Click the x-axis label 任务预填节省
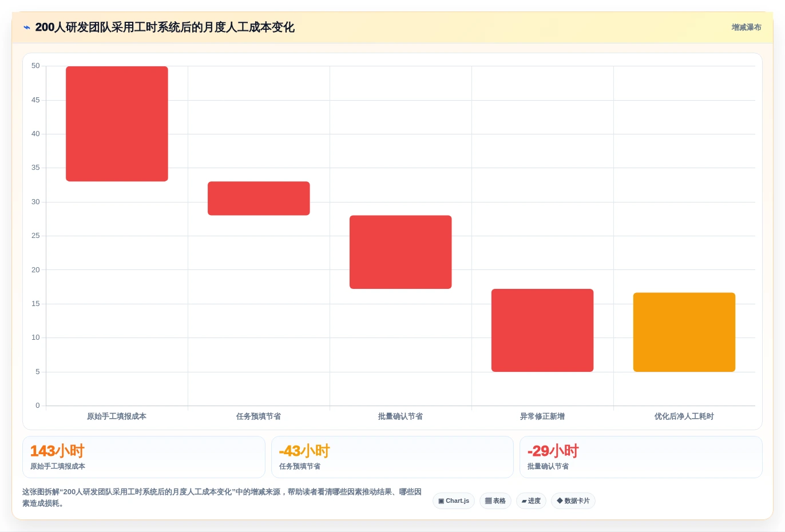 click(x=259, y=416)
